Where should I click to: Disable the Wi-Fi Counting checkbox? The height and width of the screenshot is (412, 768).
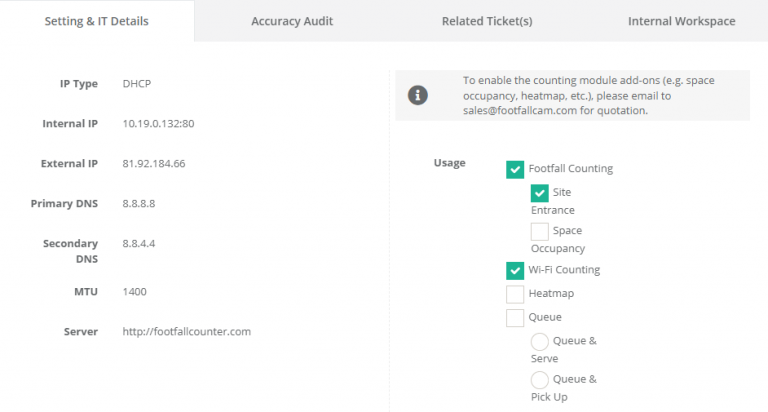[x=515, y=270]
